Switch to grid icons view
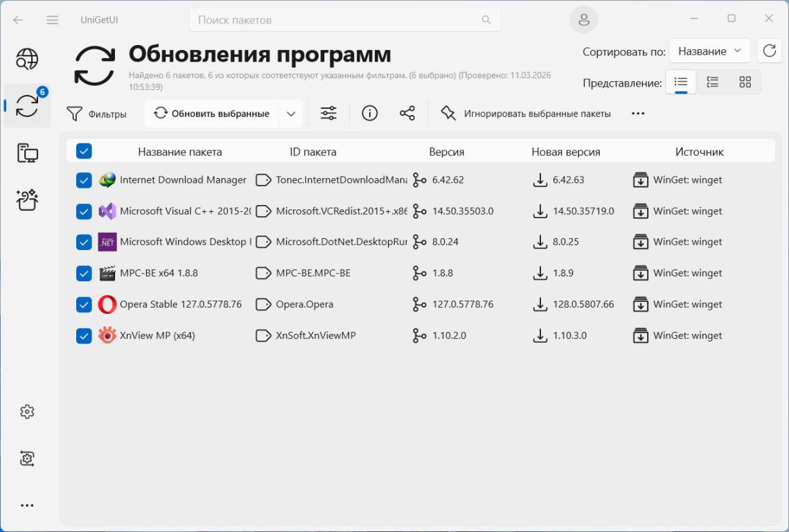Screen dimensions: 789x532 tap(745, 82)
